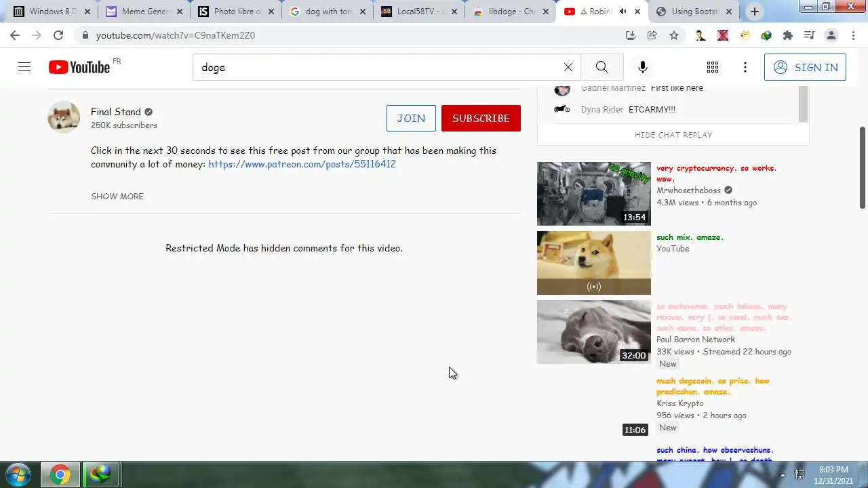This screenshot has height=488, width=868.
Task: Open the space station video thumbnail
Action: point(594,194)
